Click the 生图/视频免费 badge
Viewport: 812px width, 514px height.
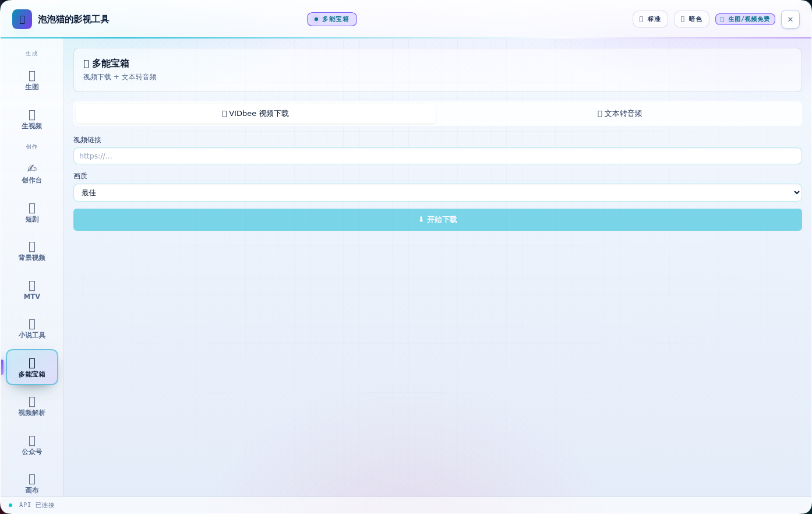pos(745,19)
